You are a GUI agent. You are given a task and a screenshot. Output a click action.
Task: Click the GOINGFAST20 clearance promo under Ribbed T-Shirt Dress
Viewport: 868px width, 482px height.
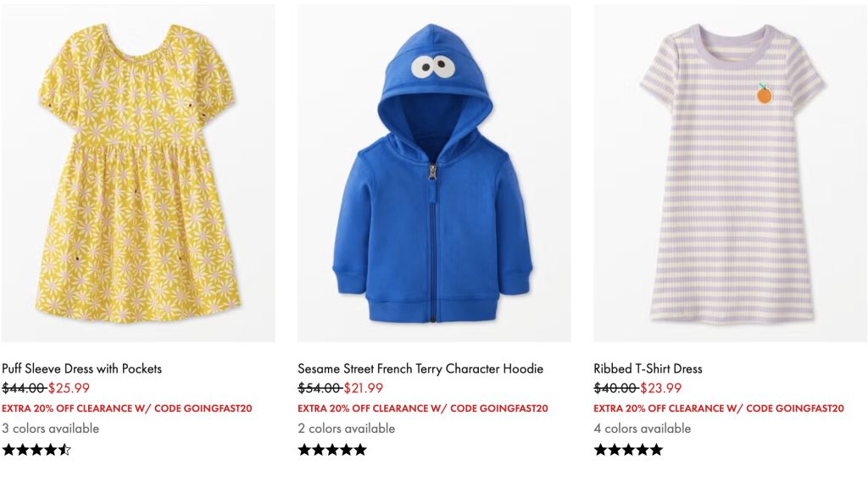pyautogui.click(x=719, y=408)
